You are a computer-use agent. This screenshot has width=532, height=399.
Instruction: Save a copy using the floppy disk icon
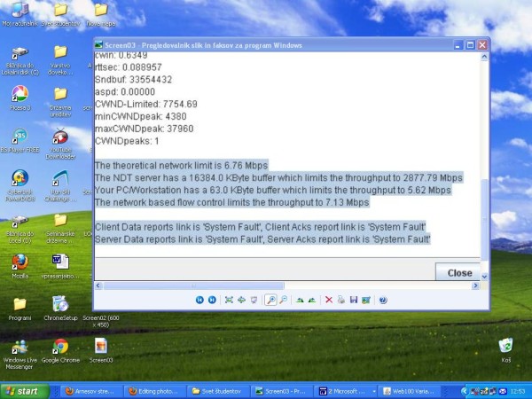354,300
